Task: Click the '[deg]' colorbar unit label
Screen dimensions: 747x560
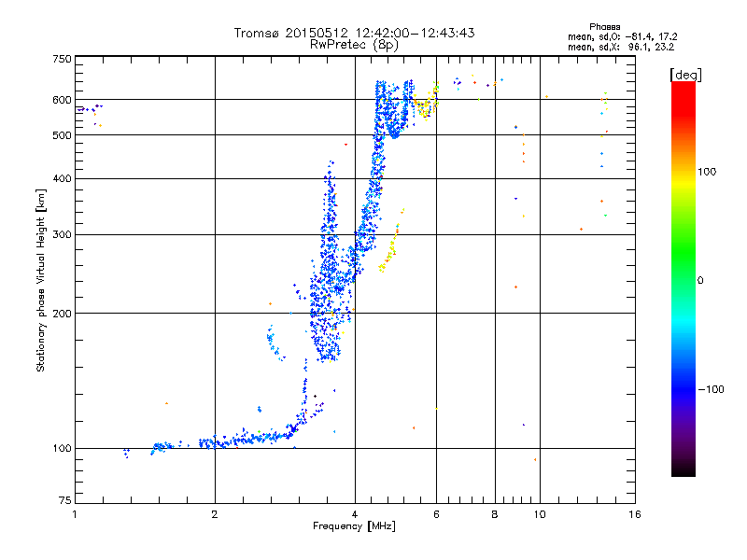Action: pos(685,75)
